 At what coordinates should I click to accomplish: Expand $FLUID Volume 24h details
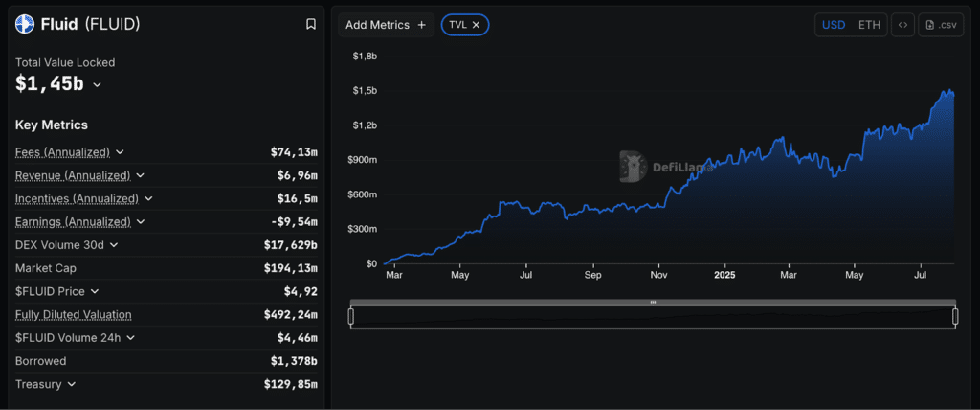pos(130,338)
